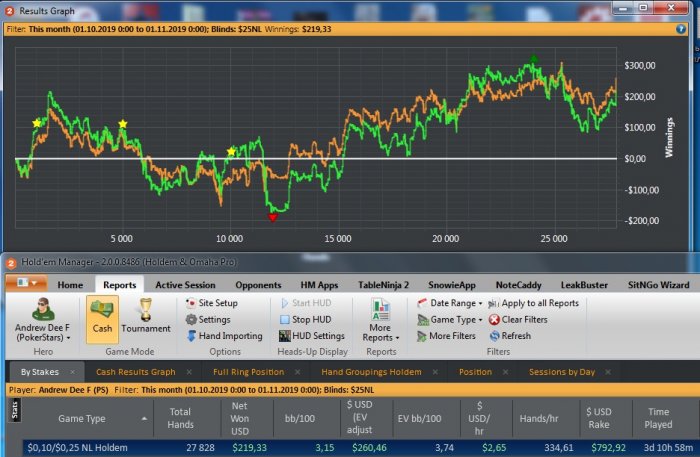The height and width of the screenshot is (457, 700).
Task: Maximize the Results Graph window
Action: 643,7
